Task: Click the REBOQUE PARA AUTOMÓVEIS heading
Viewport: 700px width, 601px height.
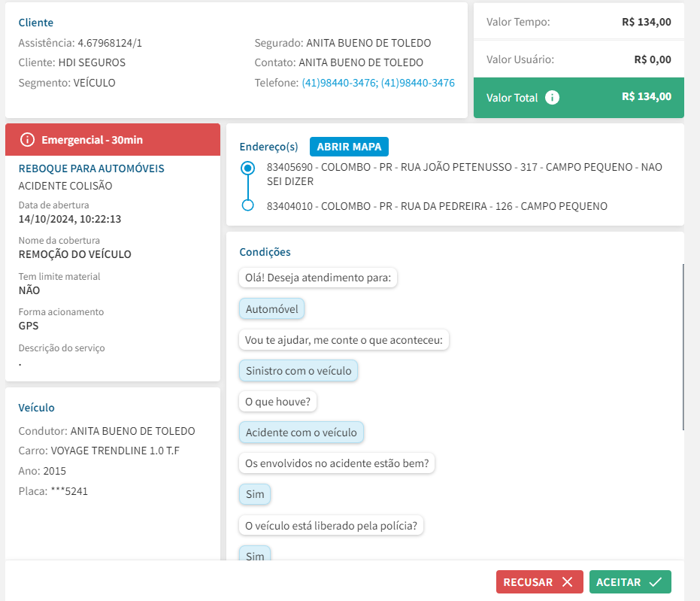Action: [91, 168]
